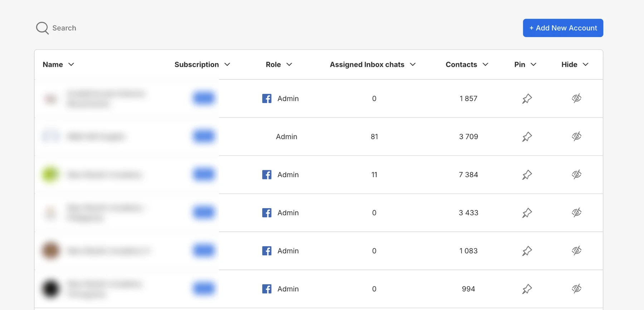Click Admin role in the 81 chats row

287,137
